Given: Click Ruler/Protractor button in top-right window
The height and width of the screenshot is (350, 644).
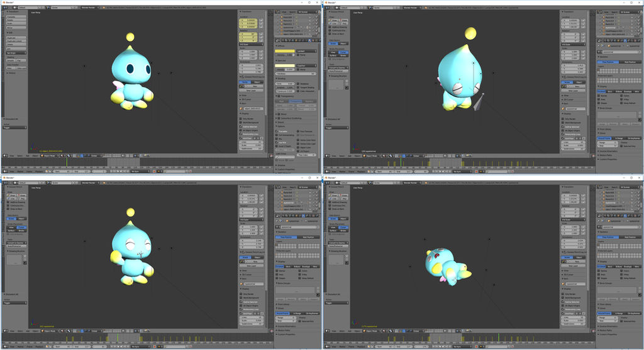Looking at the screenshot, I should point(338,71).
